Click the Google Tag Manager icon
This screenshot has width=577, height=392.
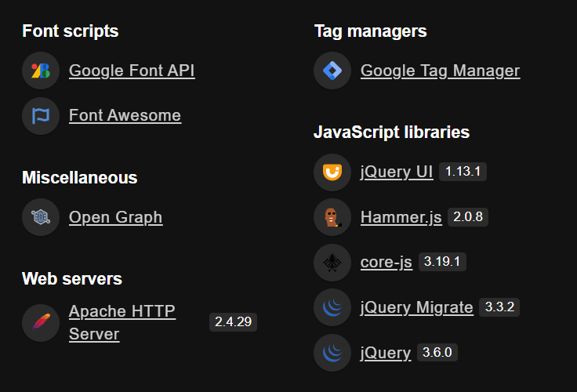(332, 71)
